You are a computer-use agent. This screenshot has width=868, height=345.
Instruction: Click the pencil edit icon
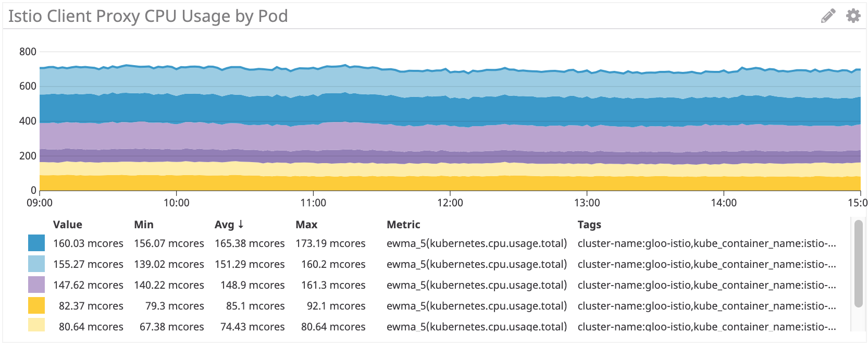click(x=828, y=16)
